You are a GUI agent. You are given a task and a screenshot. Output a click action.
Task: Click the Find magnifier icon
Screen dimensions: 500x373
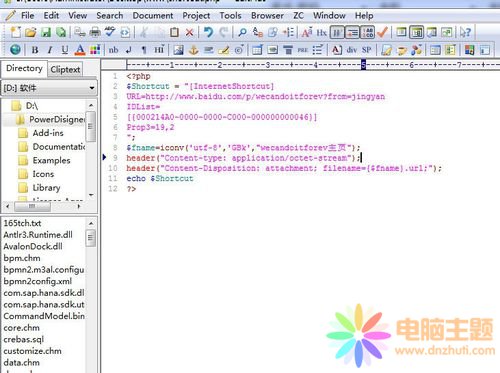pyautogui.click(x=242, y=32)
